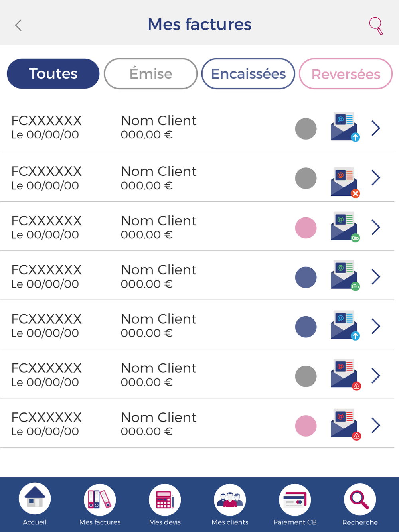The height and width of the screenshot is (532, 399).
Task: Open Recherche magnifier in bottom bar
Action: pyautogui.click(x=360, y=499)
